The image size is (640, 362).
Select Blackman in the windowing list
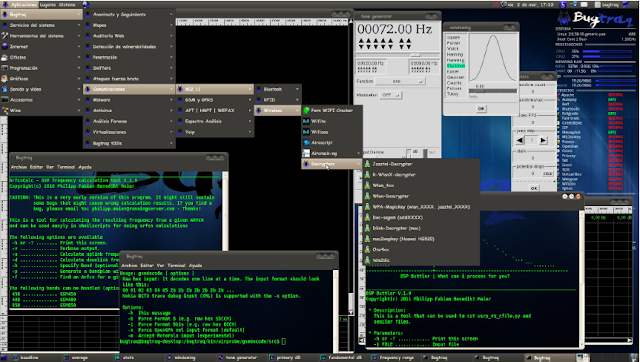pyautogui.click(x=456, y=66)
